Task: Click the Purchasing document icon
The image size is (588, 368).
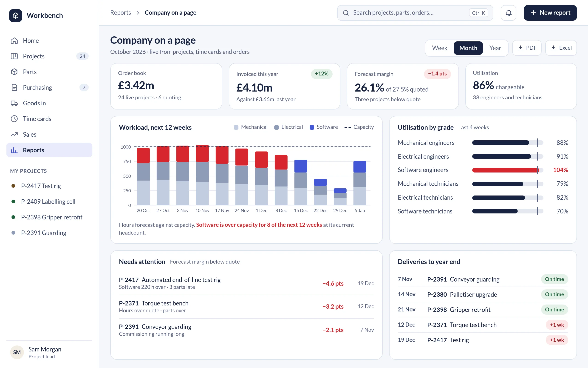Action: coord(14,87)
